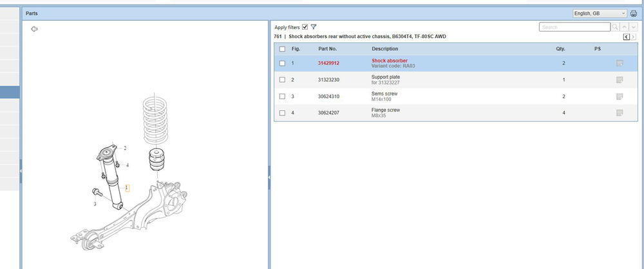The image size is (644, 269).
Task: Click into the Search input field
Action: pyautogui.click(x=574, y=27)
